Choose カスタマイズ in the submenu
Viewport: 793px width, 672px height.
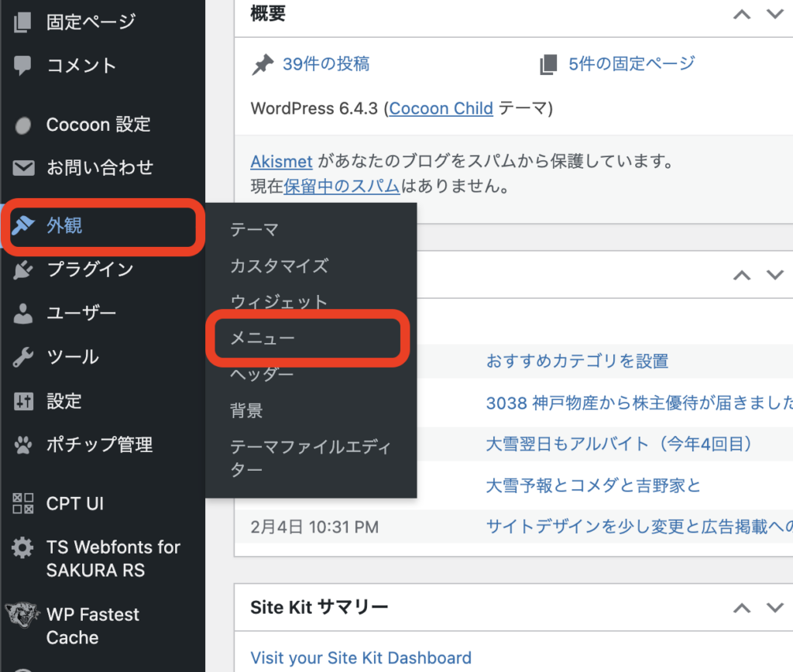click(x=279, y=266)
